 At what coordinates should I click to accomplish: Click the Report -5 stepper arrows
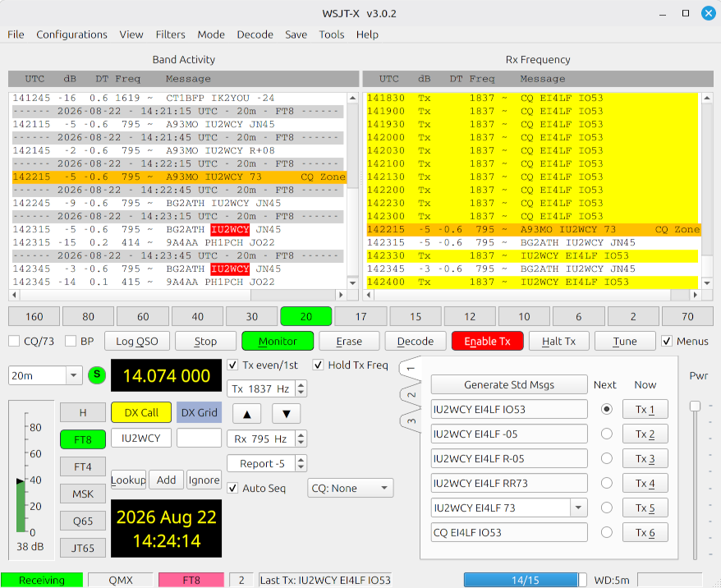click(301, 463)
